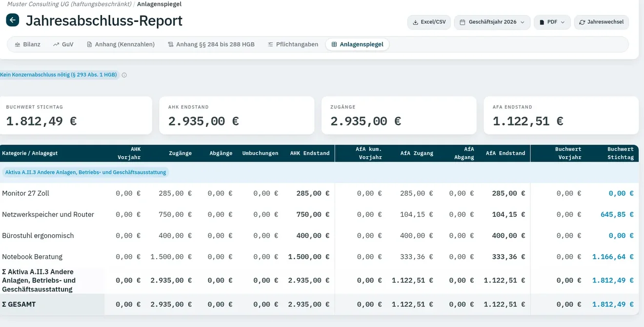644x327 pixels.
Task: Click the Buchwert Stichtag summary card
Action: [76, 115]
